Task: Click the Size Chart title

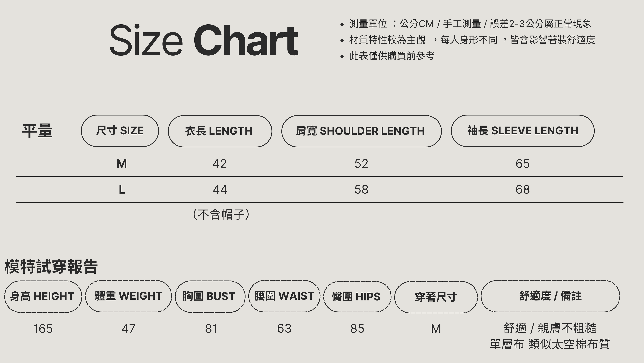Action: click(204, 40)
